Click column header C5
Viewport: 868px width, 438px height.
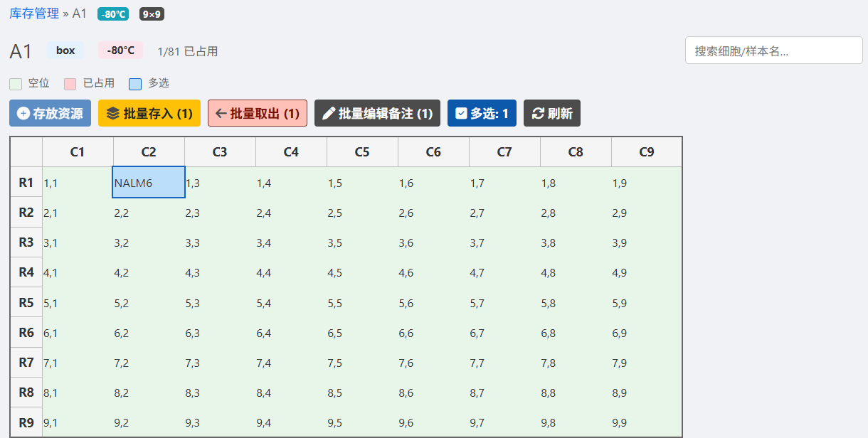(362, 151)
